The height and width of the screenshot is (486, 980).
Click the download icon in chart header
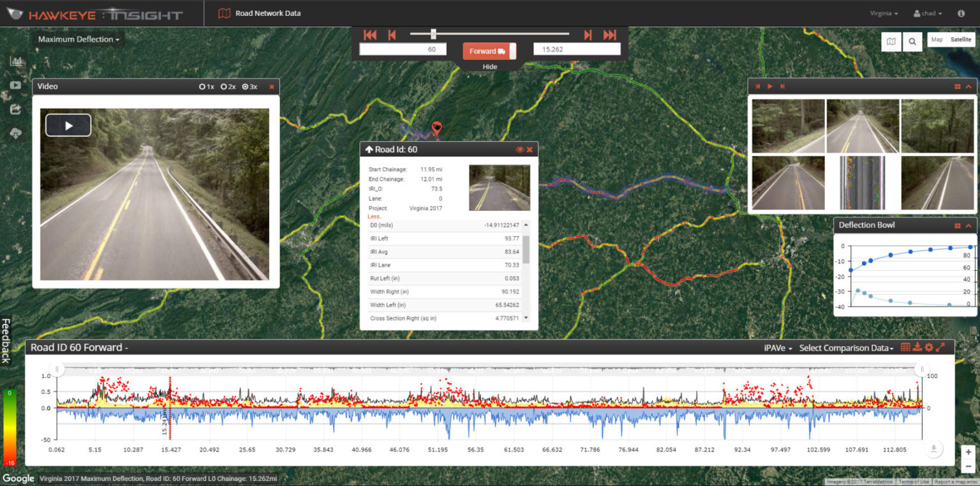point(917,347)
